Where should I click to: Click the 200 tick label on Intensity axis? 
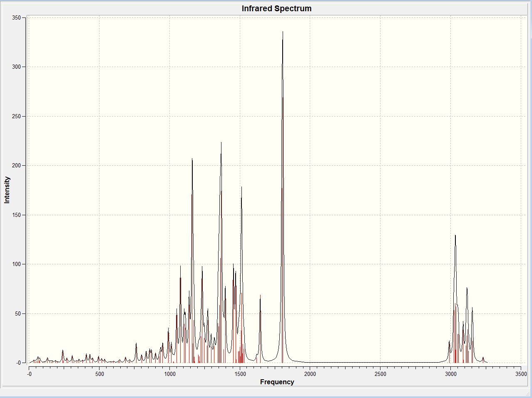coord(17,165)
